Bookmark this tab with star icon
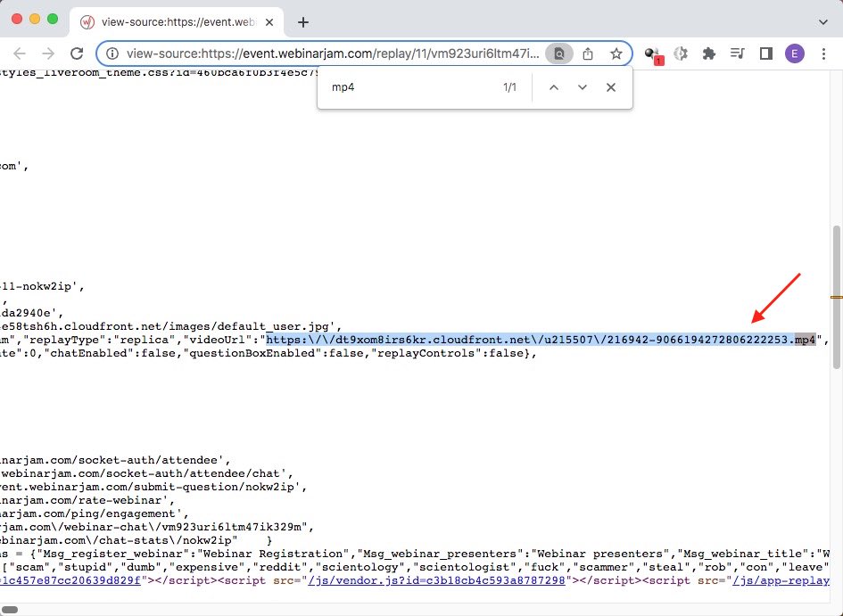Image resolution: width=843 pixels, height=616 pixels. point(616,53)
